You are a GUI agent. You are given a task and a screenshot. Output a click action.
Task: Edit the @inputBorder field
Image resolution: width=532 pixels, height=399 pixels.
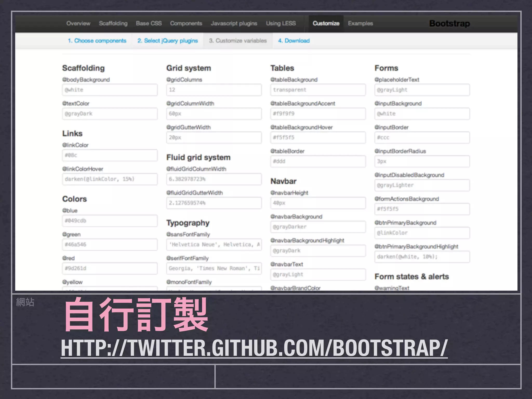[x=422, y=138]
